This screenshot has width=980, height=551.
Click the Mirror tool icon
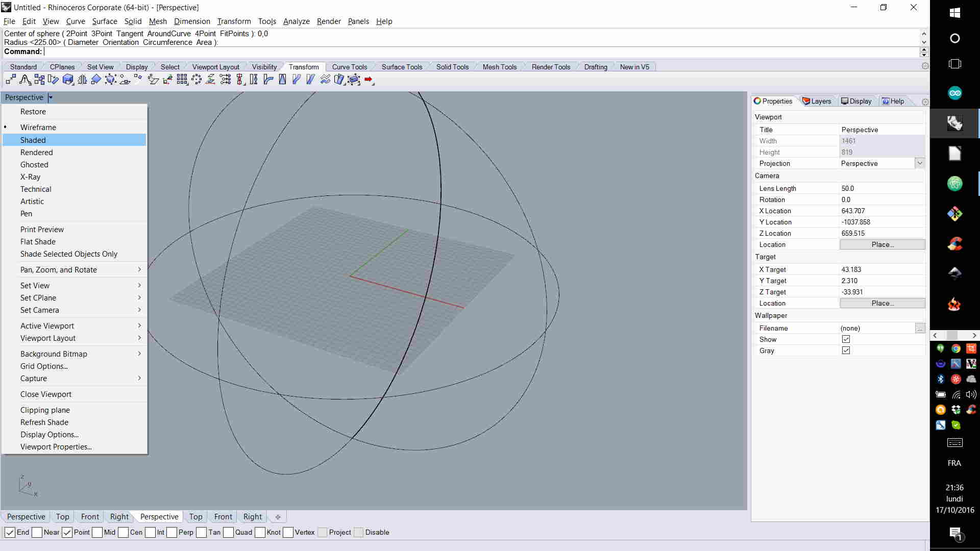82,80
